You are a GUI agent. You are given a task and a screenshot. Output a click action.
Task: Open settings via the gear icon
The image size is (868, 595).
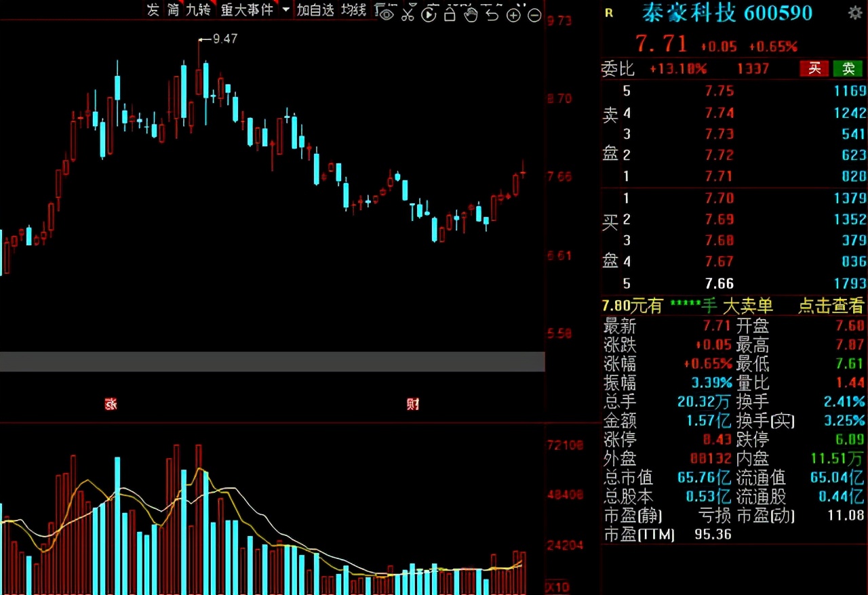[x=856, y=12]
